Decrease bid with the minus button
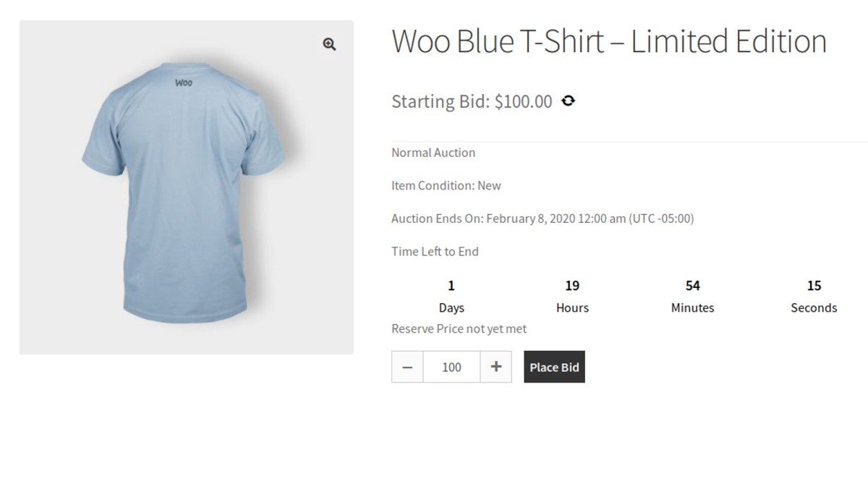 pyautogui.click(x=407, y=367)
